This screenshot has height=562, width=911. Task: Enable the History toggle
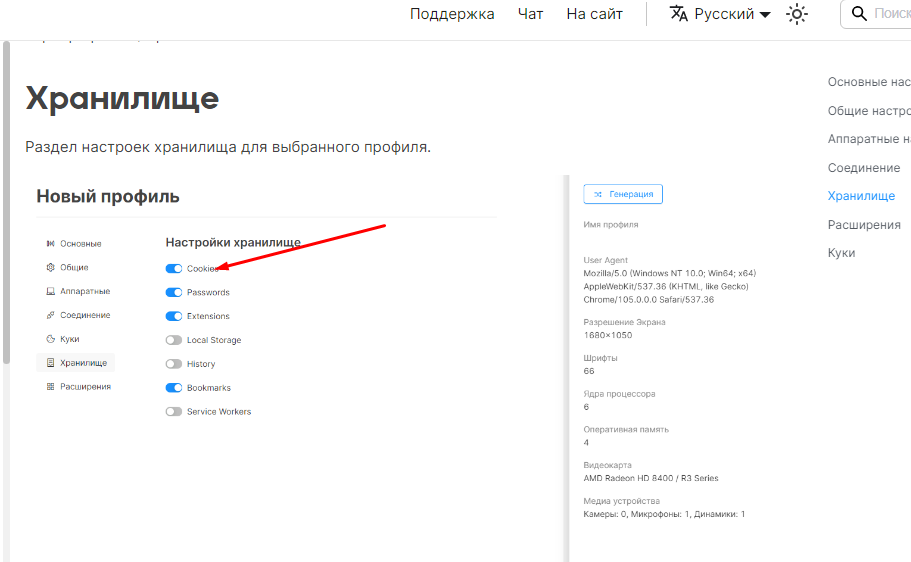coord(174,364)
